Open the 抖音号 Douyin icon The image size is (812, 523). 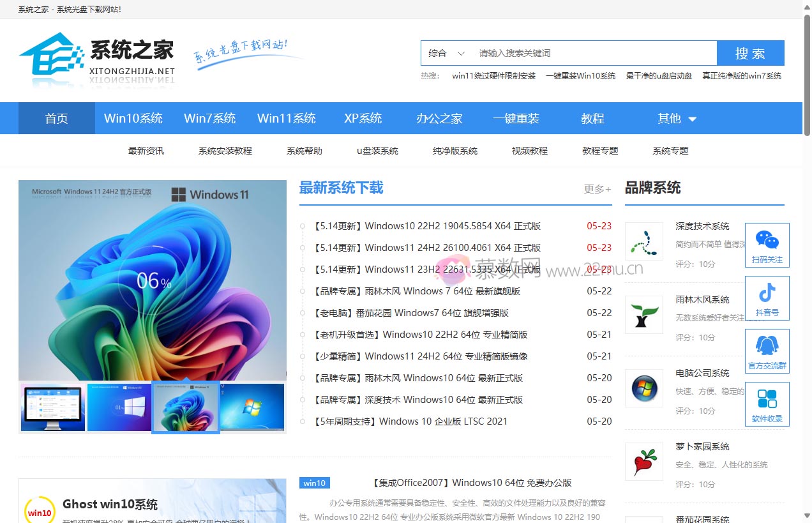[x=767, y=298]
